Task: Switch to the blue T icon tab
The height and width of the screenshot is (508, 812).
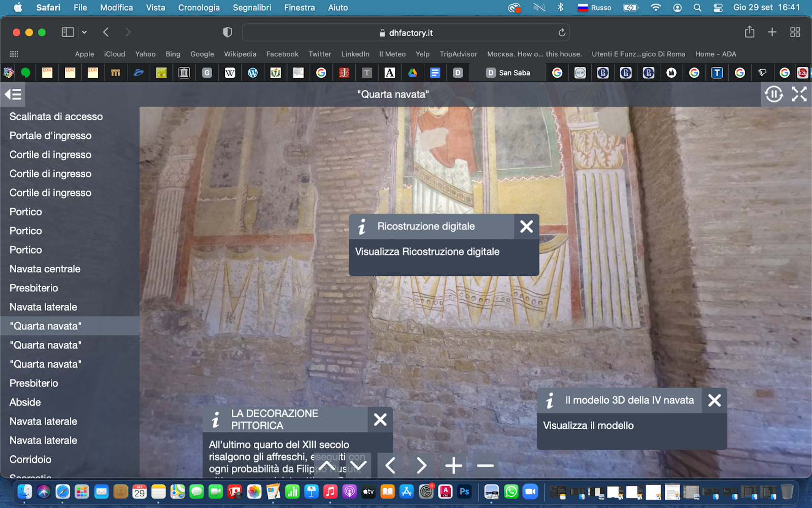Action: 717,73
